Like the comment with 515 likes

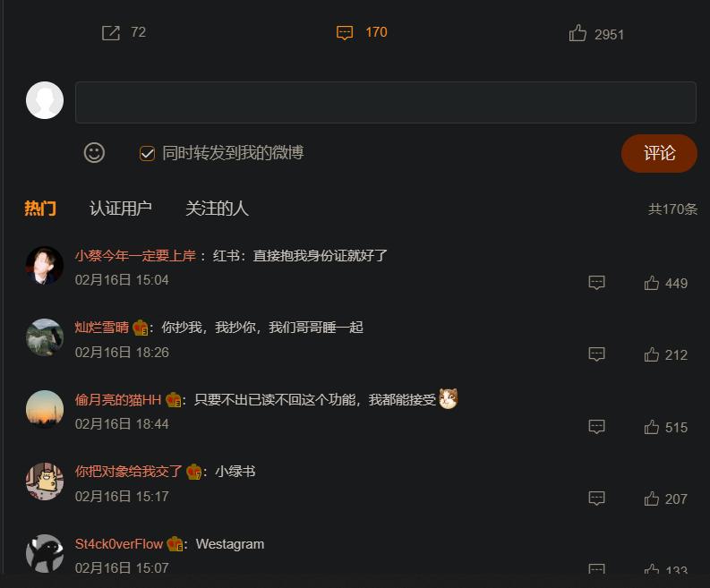pyautogui.click(x=652, y=427)
